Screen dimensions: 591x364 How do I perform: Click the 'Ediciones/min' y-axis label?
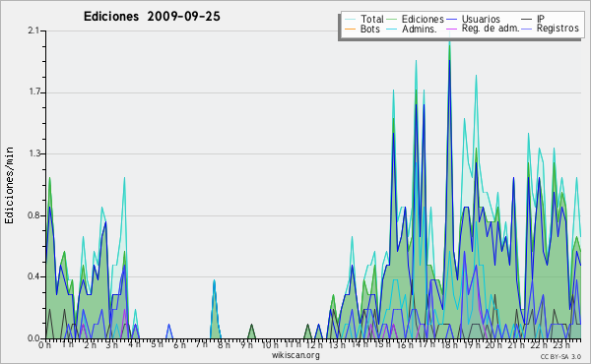coord(9,185)
